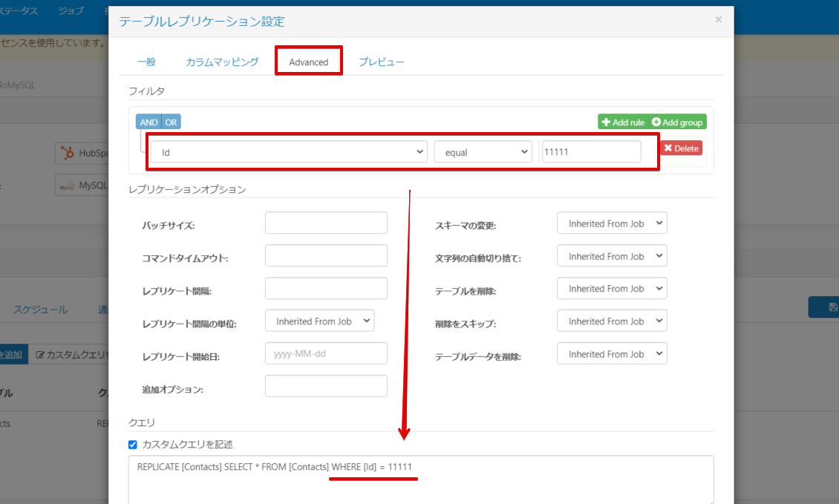This screenshot has width=839, height=504.
Task: Select the Advanced tab
Action: pyautogui.click(x=309, y=62)
